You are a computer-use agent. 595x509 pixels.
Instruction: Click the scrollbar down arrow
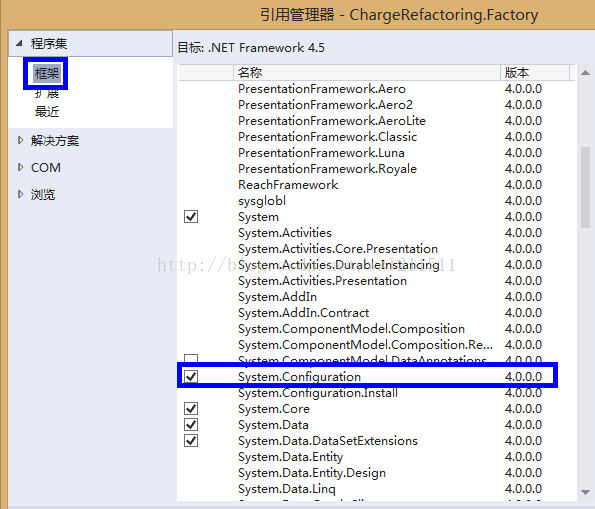[x=585, y=492]
